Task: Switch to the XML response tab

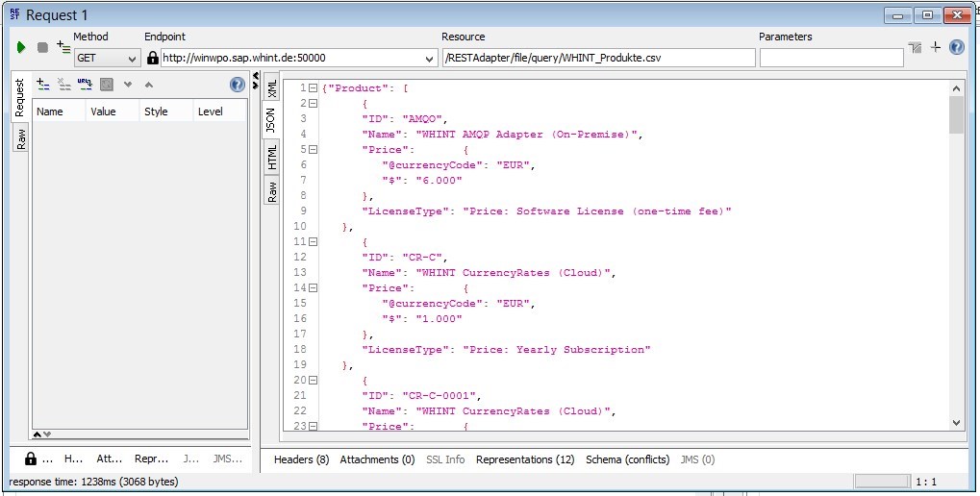Action: (x=272, y=88)
